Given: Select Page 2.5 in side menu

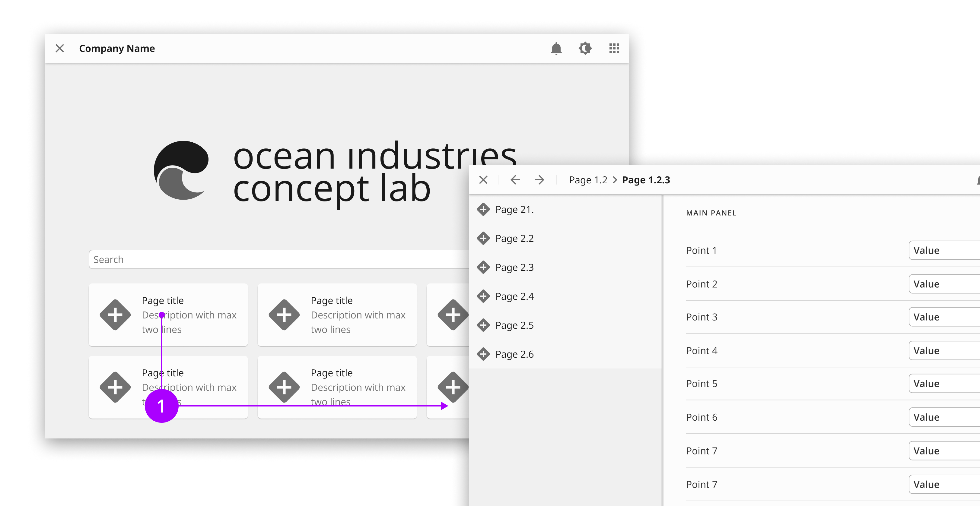Looking at the screenshot, I should (x=565, y=325).
